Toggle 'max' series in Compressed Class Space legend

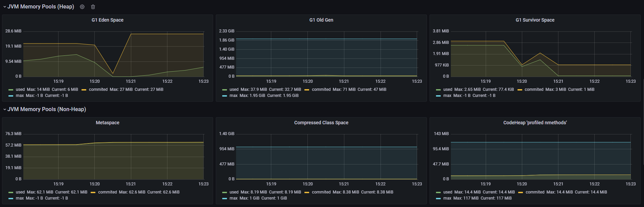234,198
